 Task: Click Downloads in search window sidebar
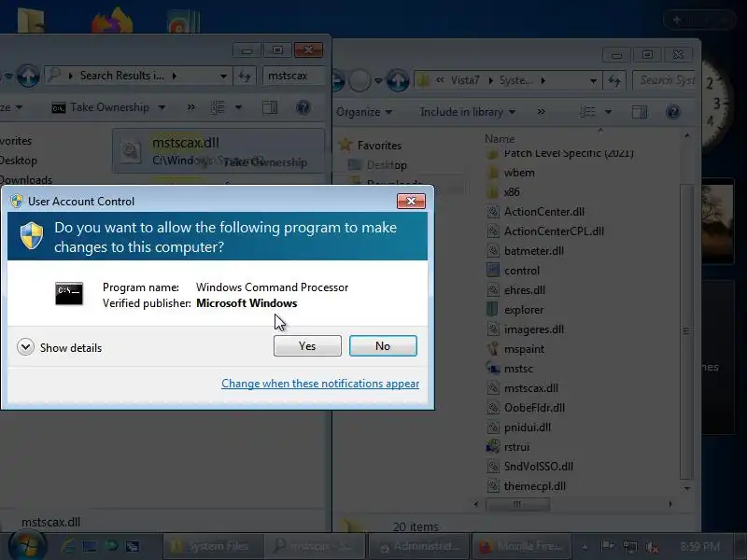tap(26, 180)
